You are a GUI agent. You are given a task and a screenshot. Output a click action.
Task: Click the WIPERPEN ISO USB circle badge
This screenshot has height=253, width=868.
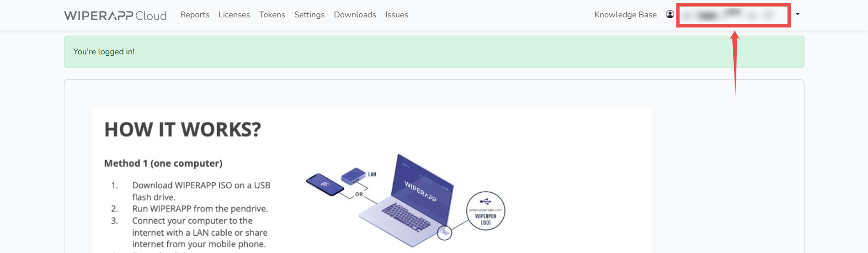point(485,211)
